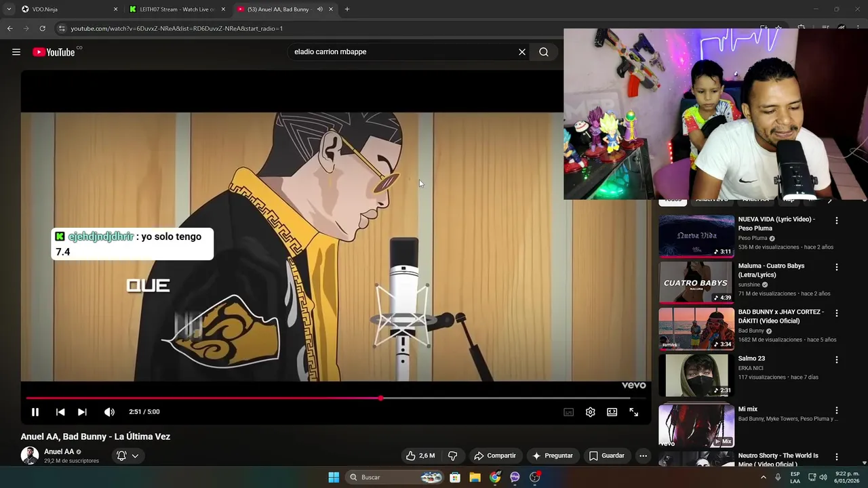Open Salmo 23 video title
Image resolution: width=868 pixels, height=488 pixels.
751,359
